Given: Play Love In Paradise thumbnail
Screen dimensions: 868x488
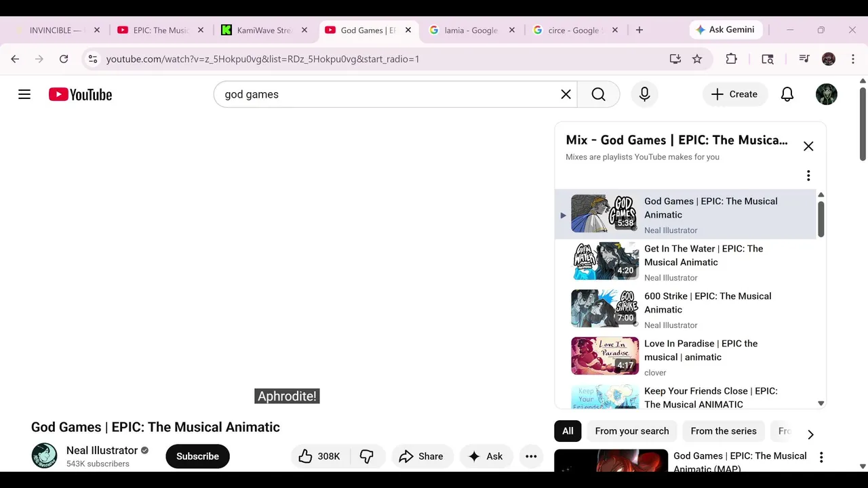Looking at the screenshot, I should pyautogui.click(x=604, y=356).
